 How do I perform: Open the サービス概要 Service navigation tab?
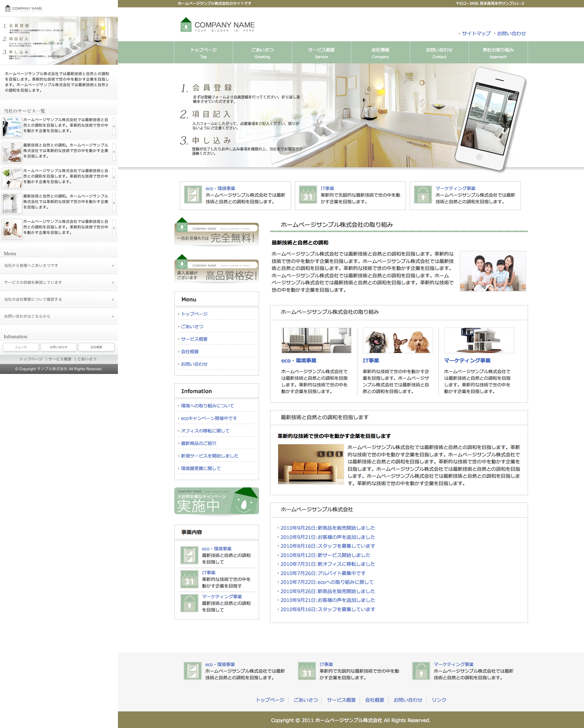[x=321, y=53]
